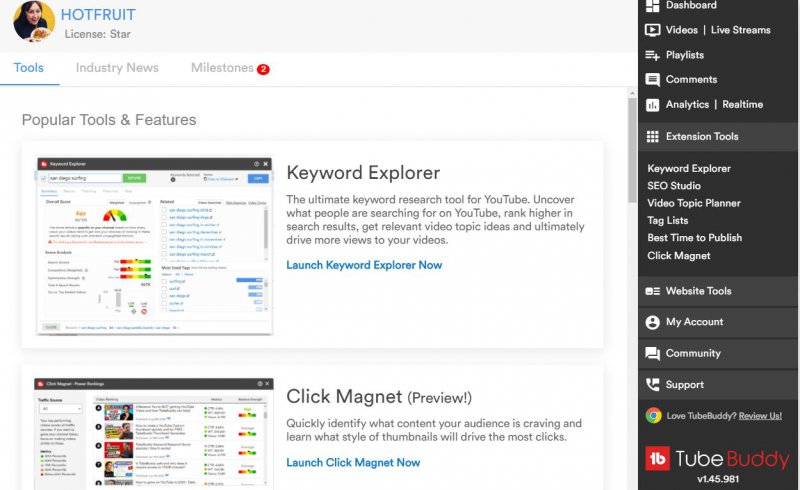This screenshot has width=800, height=490.
Task: Switch to the Industry News tab
Action: pyautogui.click(x=117, y=68)
